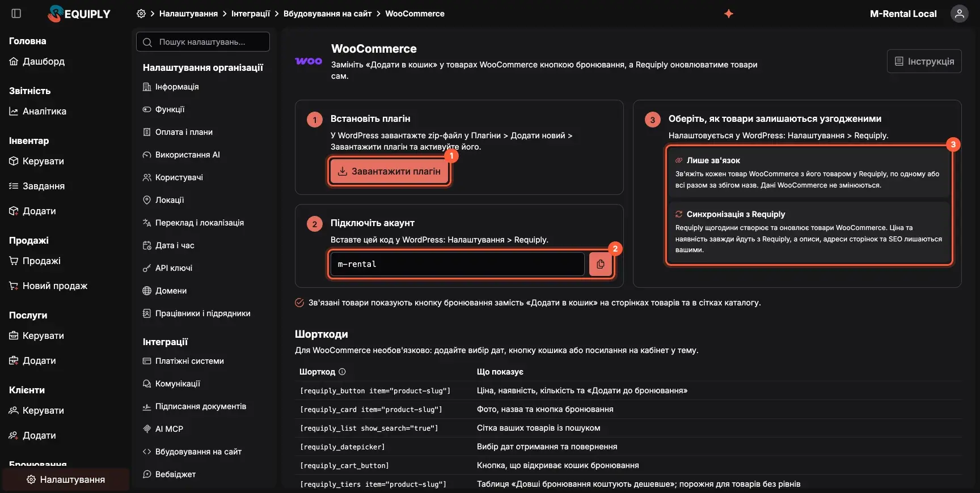Open Підписання документів integration

(x=194, y=406)
